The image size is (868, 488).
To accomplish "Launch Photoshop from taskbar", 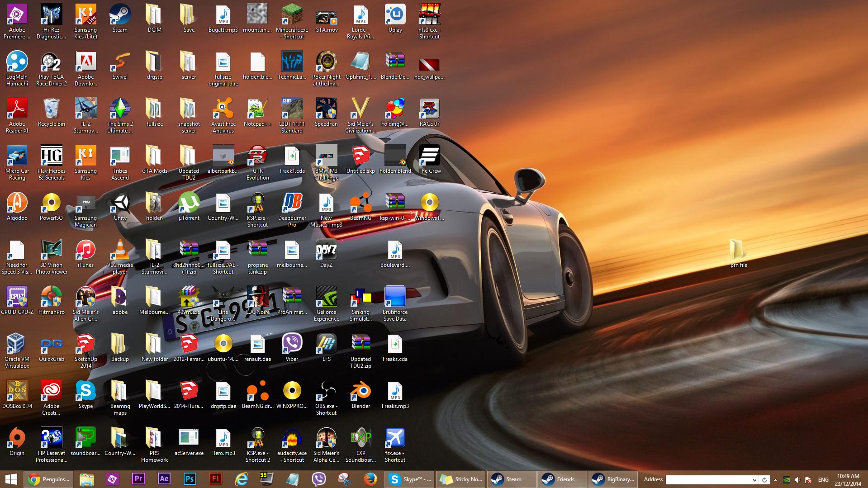I will [x=190, y=479].
